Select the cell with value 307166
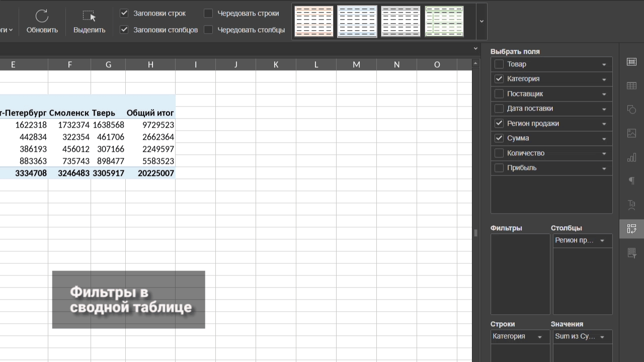644x362 pixels. [x=108, y=149]
